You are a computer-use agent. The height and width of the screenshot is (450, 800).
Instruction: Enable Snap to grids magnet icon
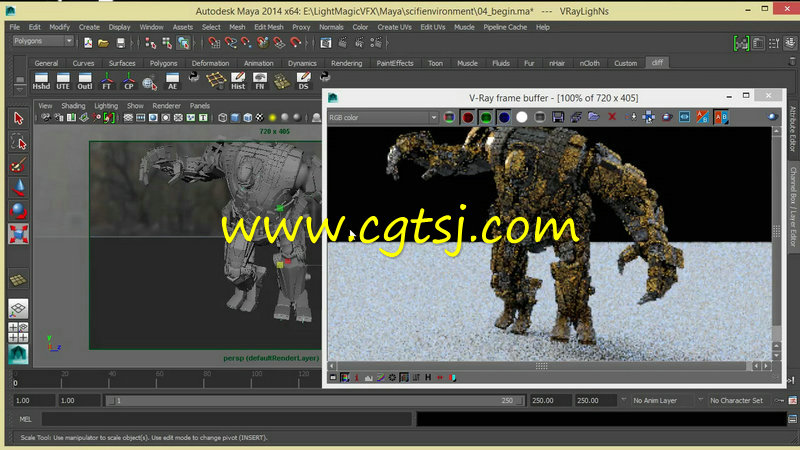click(214, 43)
